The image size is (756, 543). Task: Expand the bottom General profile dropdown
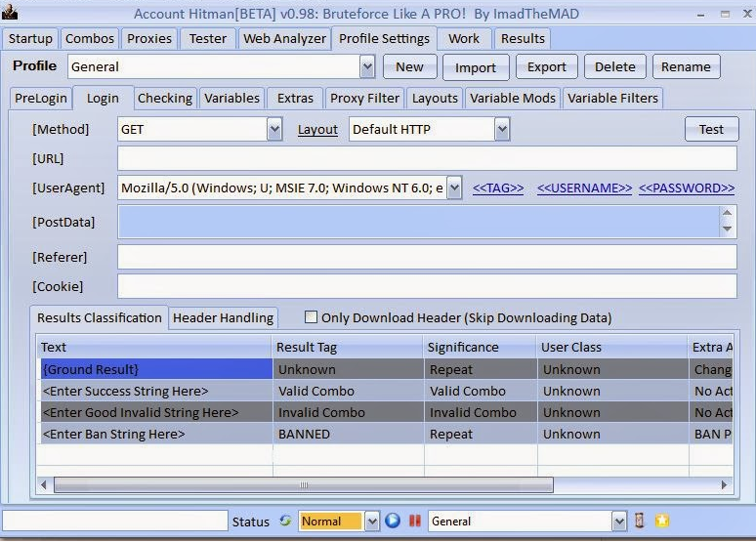click(619, 521)
